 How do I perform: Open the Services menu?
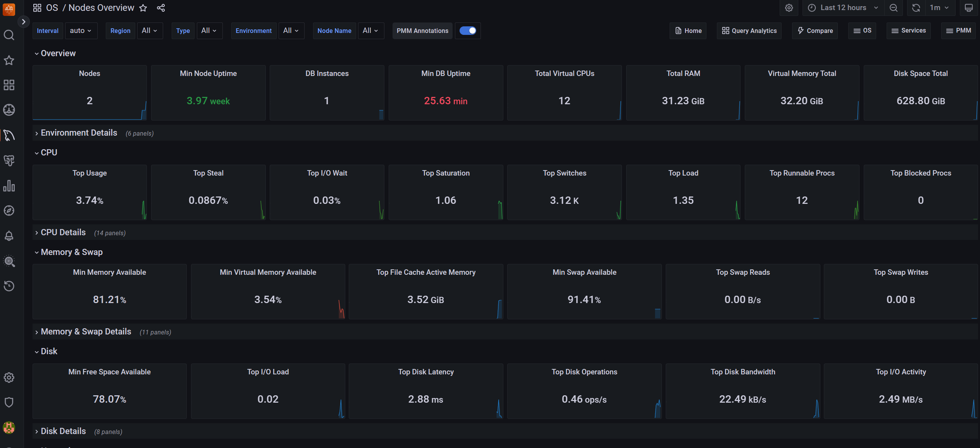click(908, 31)
